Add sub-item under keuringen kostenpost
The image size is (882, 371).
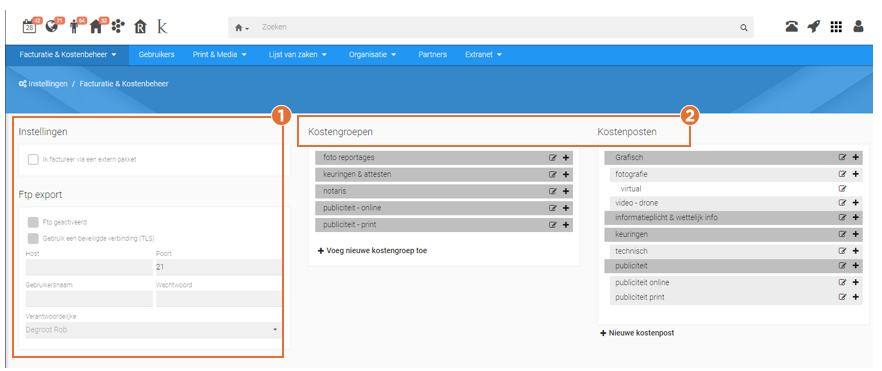[856, 234]
